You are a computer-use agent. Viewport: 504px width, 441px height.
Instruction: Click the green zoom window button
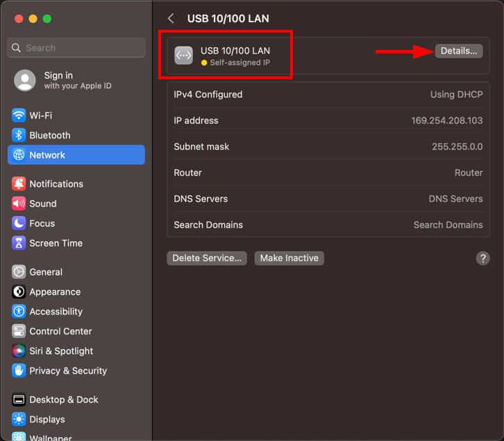47,19
